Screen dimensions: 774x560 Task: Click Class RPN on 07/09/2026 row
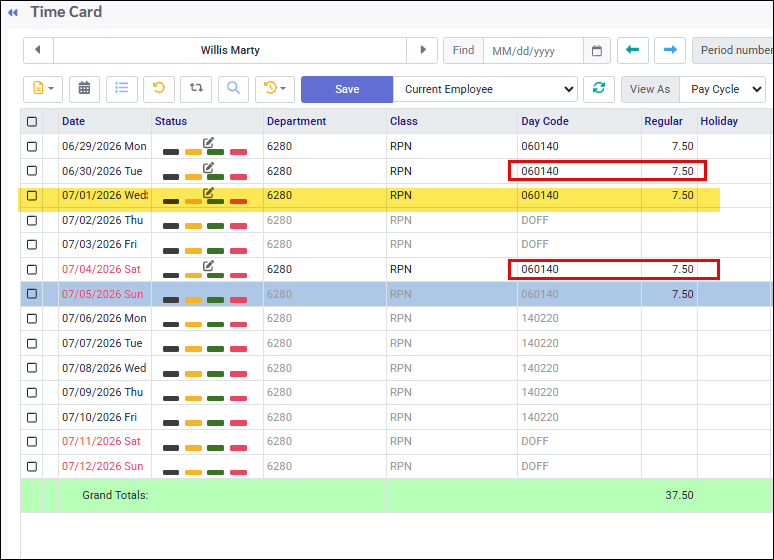coord(401,392)
